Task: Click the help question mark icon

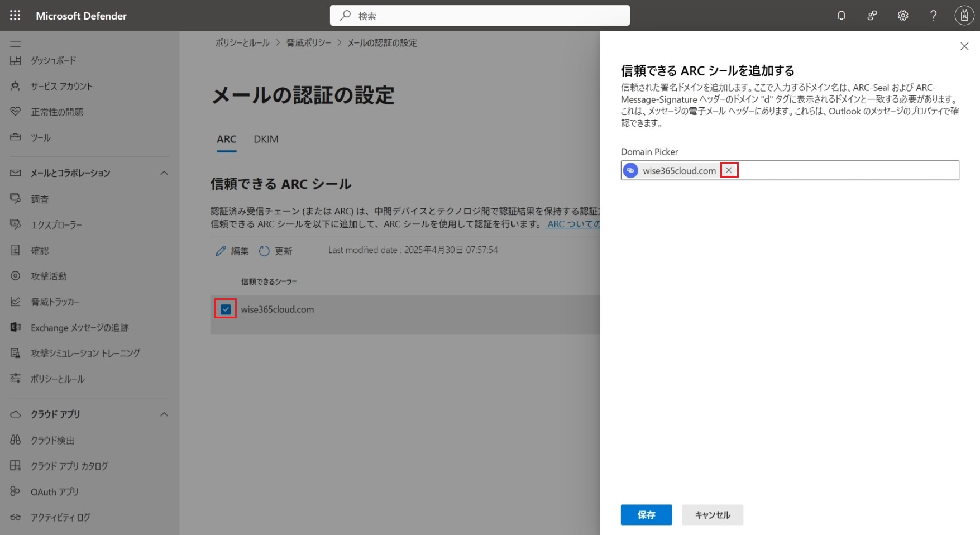Action: [933, 16]
